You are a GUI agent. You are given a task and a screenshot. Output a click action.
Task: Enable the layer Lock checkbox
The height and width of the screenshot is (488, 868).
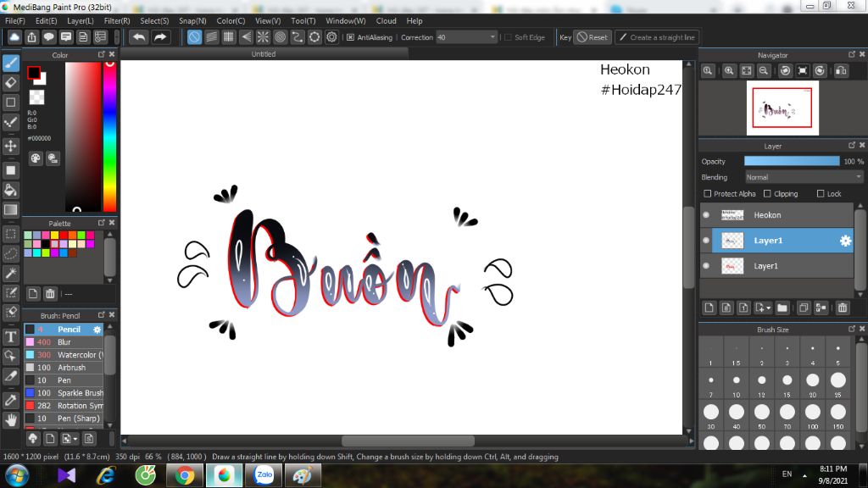coord(821,194)
